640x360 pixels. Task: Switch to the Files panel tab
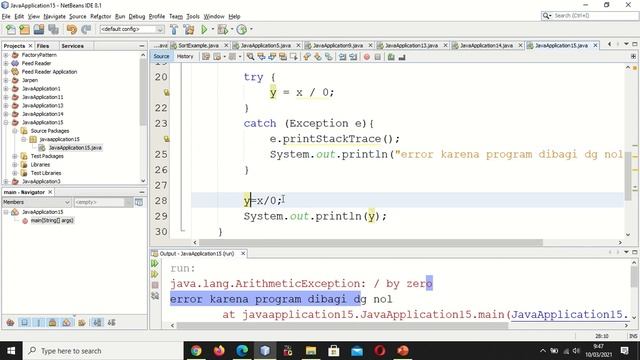43,46
